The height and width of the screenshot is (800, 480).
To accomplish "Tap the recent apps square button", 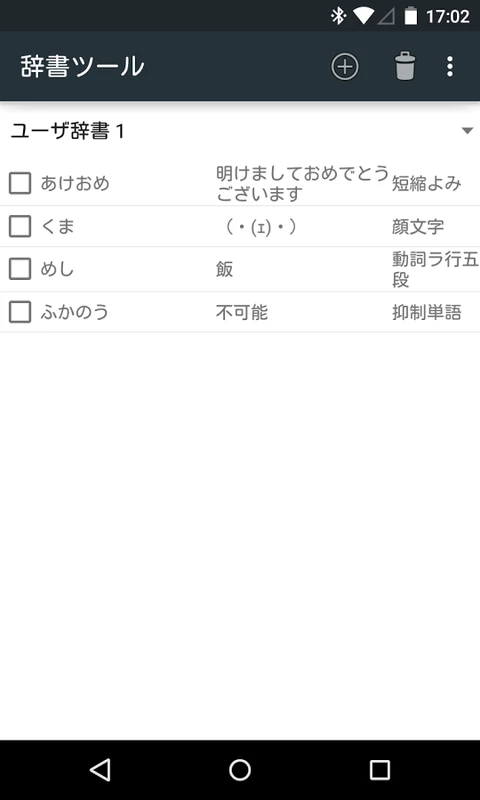I will tap(380, 770).
